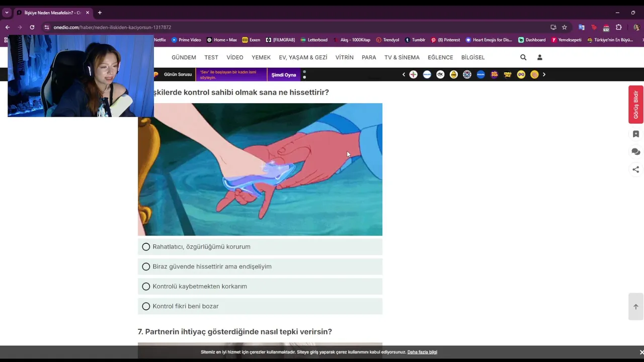Open the user account profile icon
The height and width of the screenshot is (362, 644).
539,57
